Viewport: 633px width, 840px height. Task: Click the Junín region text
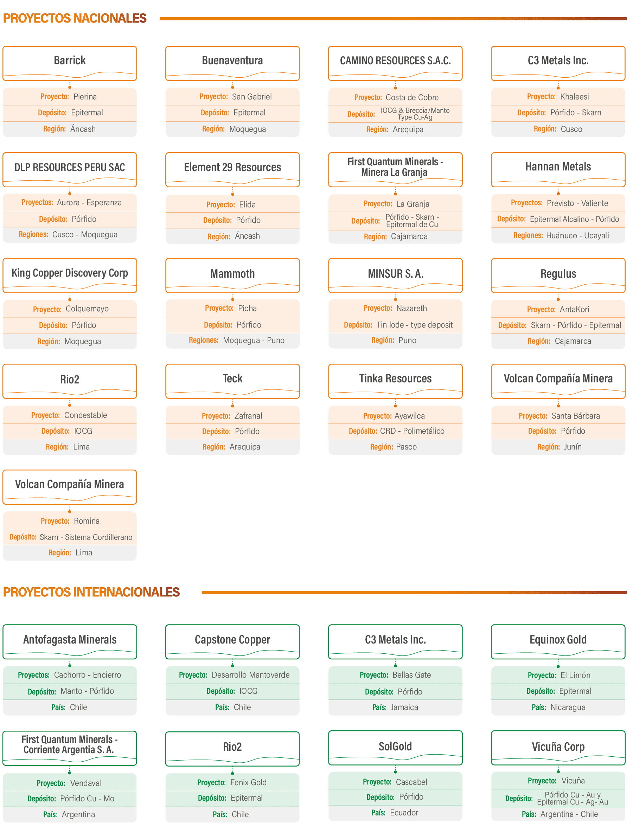[573, 447]
